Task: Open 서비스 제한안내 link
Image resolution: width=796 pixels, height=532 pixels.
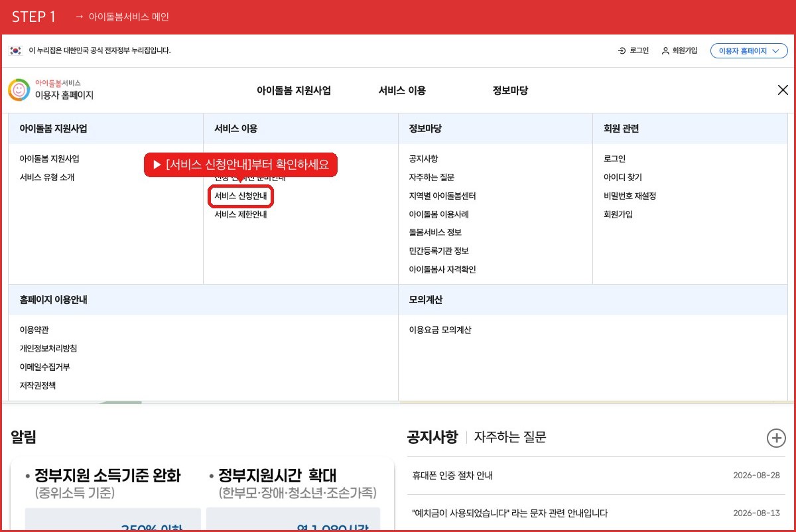Action: point(241,215)
